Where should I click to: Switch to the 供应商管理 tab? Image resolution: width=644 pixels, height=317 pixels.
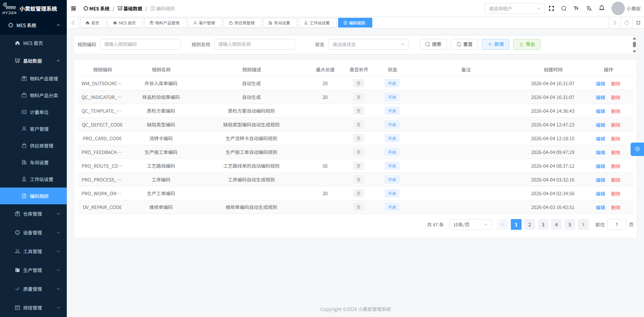(x=242, y=23)
